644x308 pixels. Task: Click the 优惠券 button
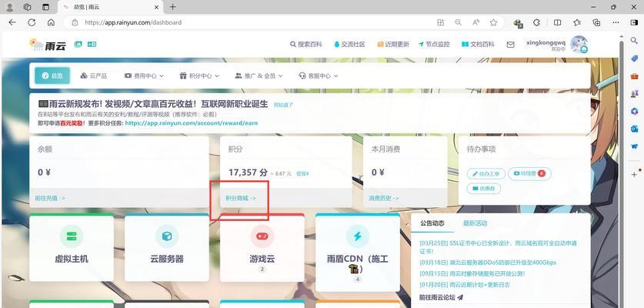point(484,189)
